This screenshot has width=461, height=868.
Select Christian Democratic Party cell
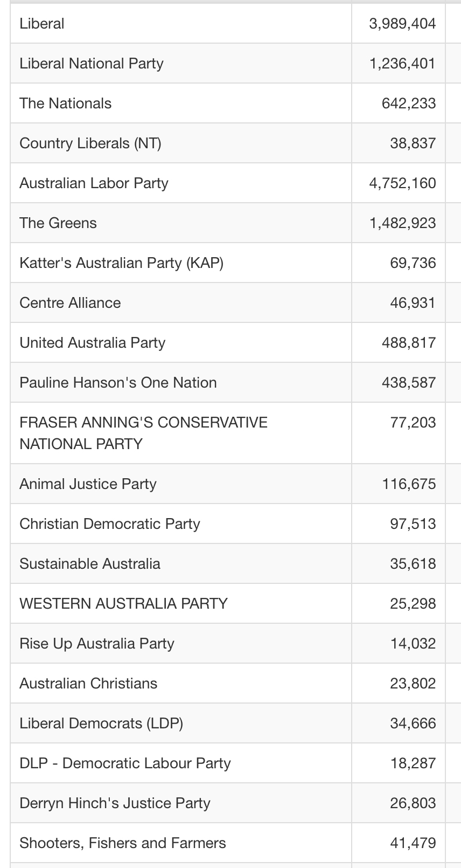[x=181, y=524]
